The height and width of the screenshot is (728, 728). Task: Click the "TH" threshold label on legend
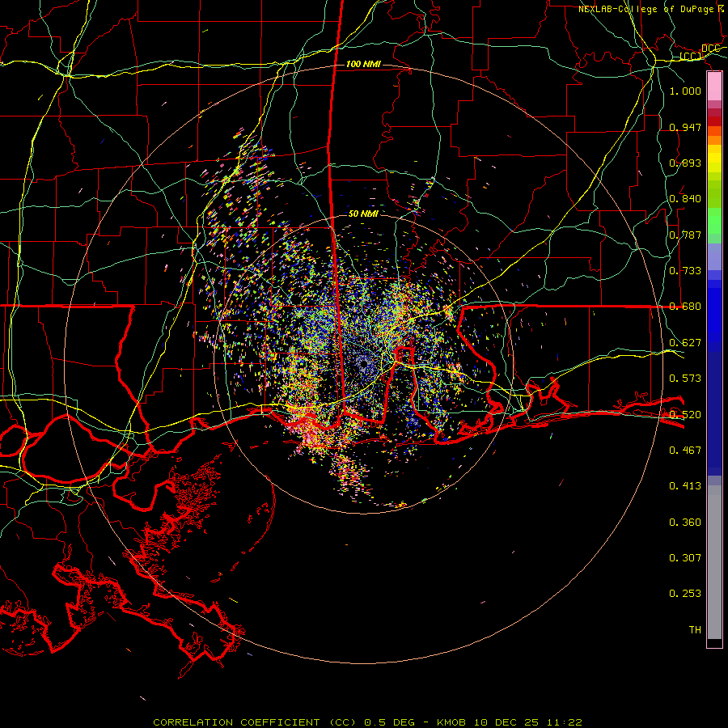coord(695,630)
